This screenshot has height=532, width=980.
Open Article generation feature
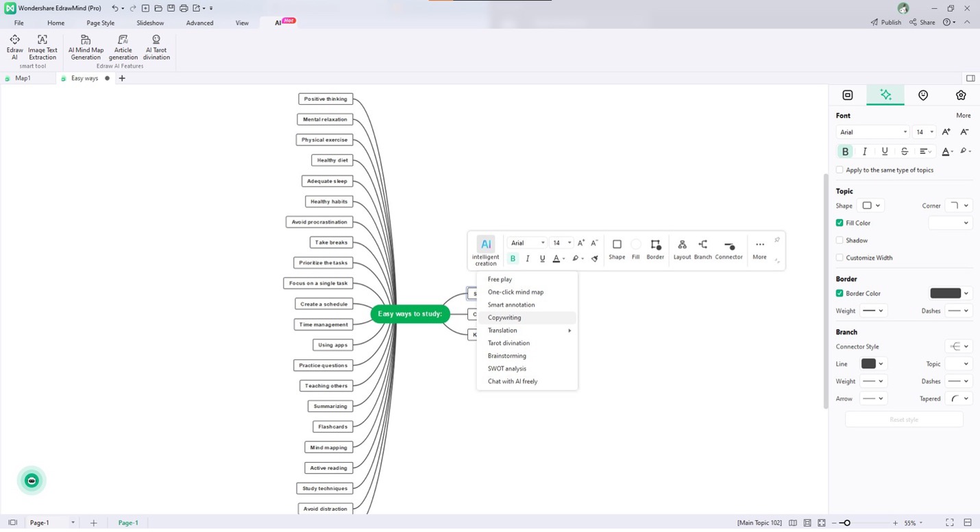[123, 47]
